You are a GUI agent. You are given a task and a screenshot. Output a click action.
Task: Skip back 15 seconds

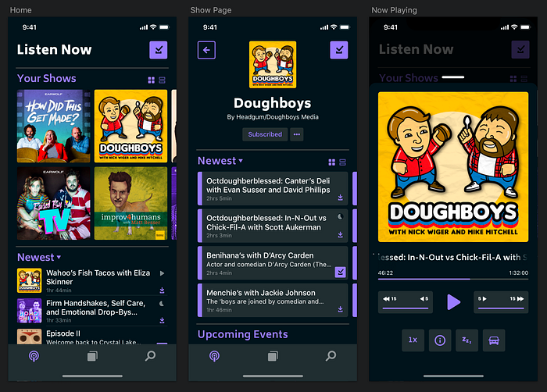pyautogui.click(x=390, y=299)
